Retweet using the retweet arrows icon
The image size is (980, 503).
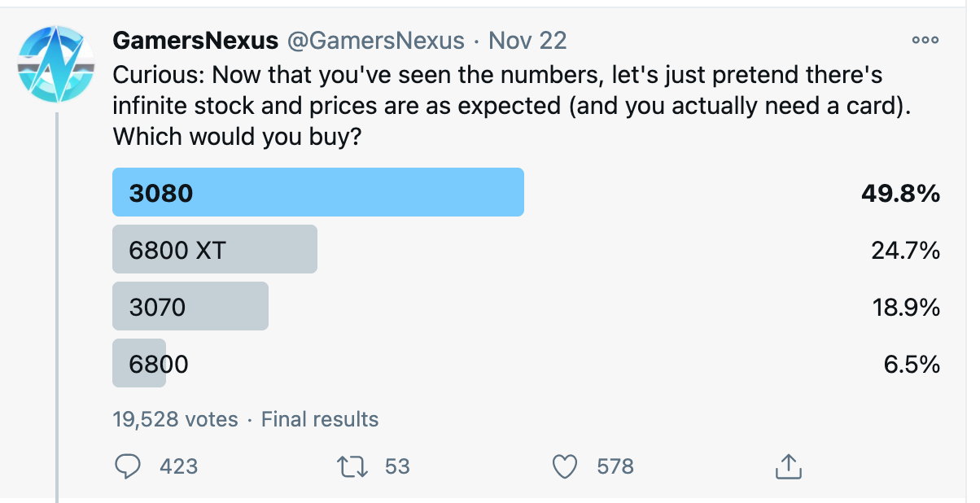[x=353, y=466]
